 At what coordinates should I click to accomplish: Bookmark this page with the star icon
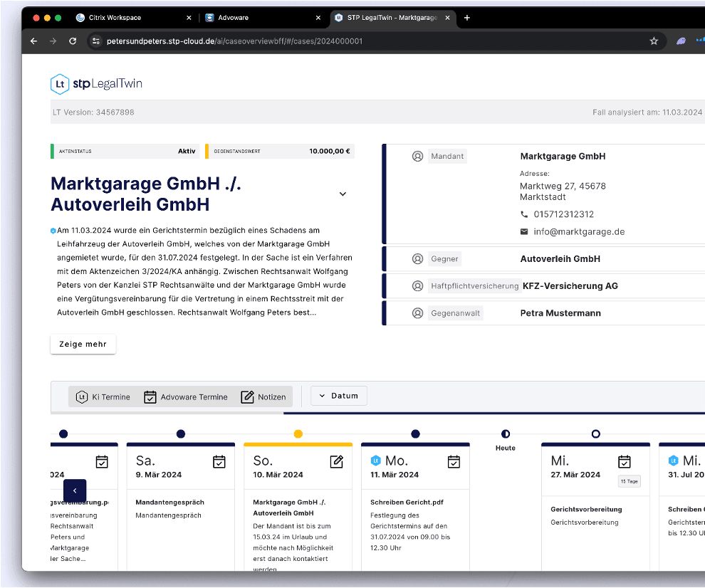pos(654,41)
